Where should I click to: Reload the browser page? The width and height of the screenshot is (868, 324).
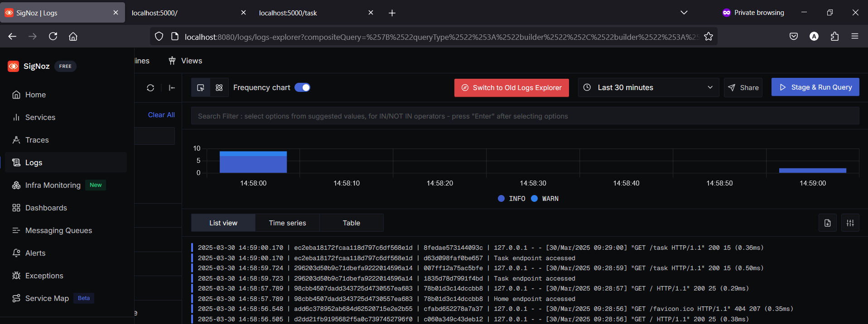pyautogui.click(x=53, y=36)
